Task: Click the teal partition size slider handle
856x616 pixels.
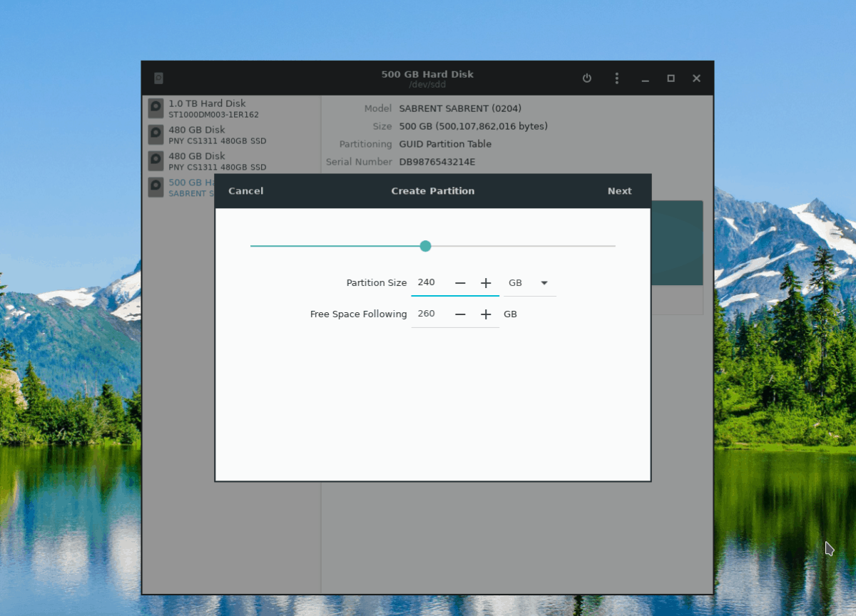Action: (x=425, y=245)
